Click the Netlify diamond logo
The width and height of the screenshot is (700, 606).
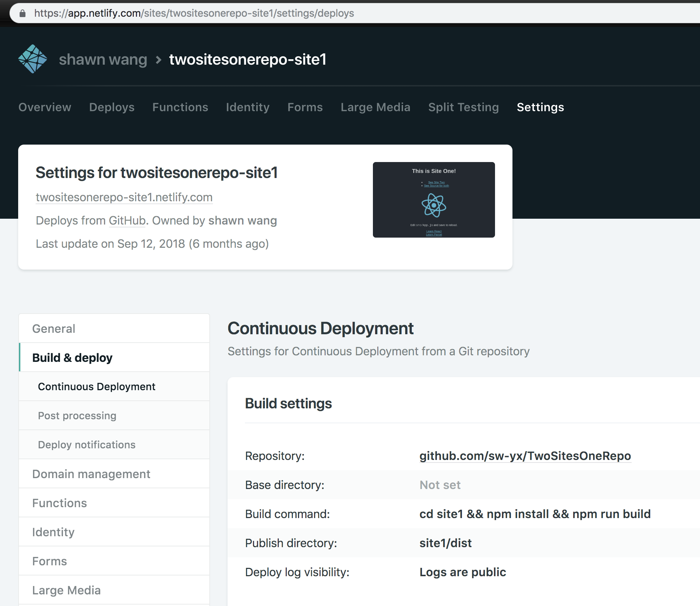[33, 59]
